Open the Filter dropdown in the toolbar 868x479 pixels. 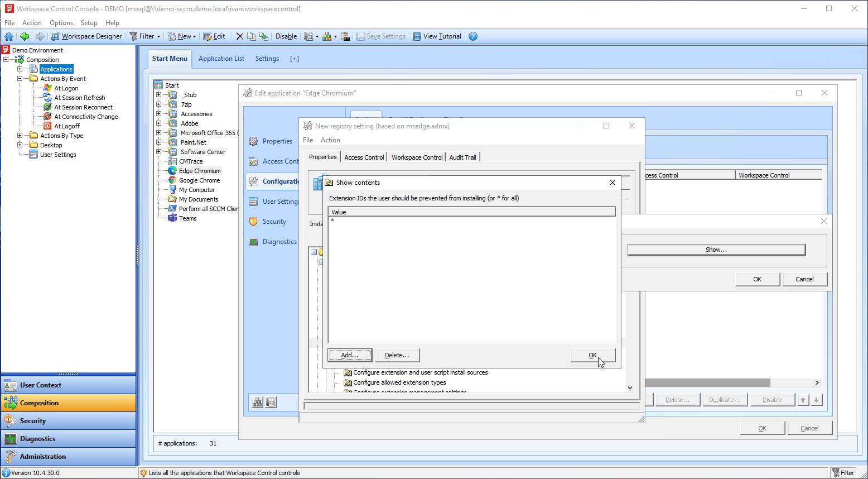146,36
